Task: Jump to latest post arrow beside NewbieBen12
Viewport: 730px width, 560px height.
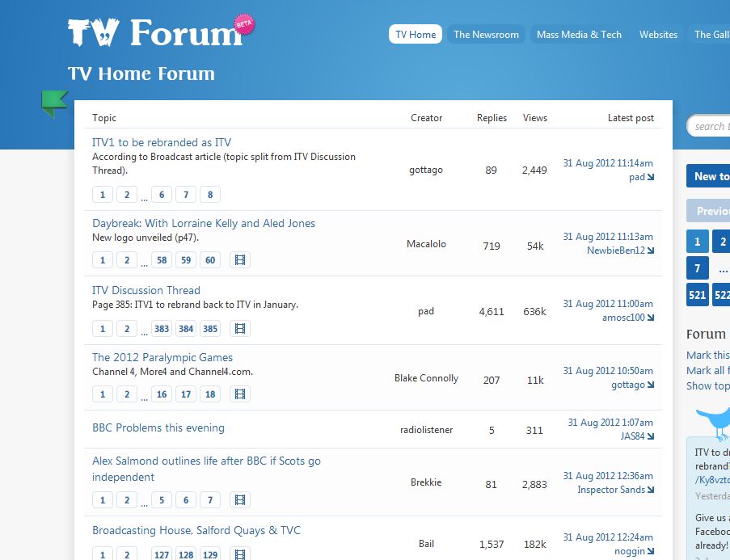Action: pos(651,251)
